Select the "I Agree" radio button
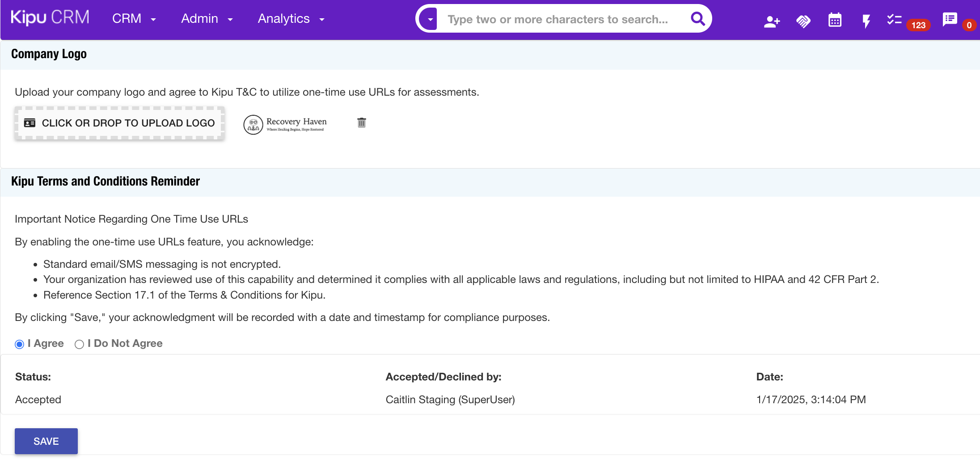980x464 pixels. coord(19,344)
